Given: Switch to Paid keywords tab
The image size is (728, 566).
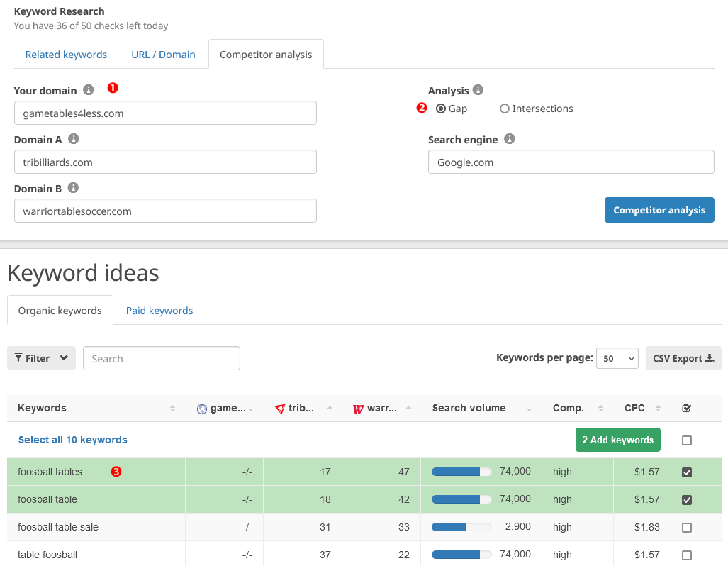Looking at the screenshot, I should 159,311.
